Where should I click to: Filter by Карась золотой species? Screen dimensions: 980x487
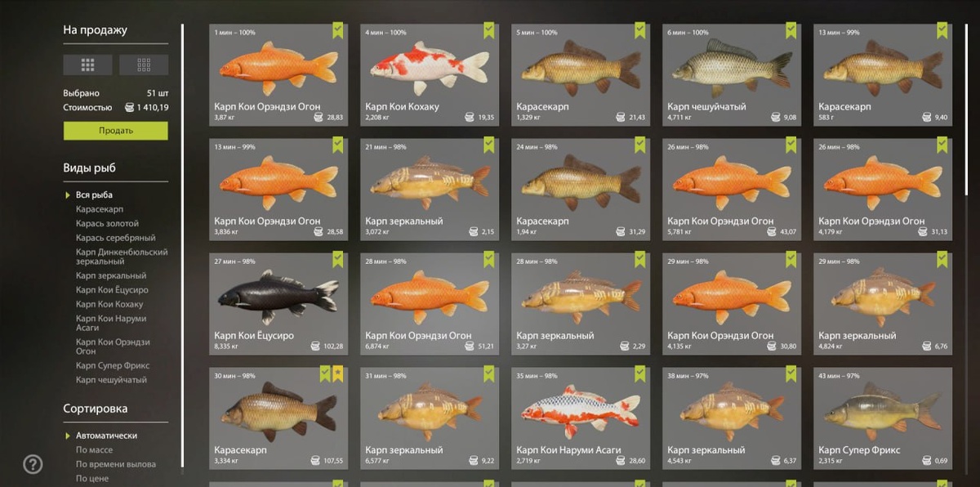tap(107, 223)
